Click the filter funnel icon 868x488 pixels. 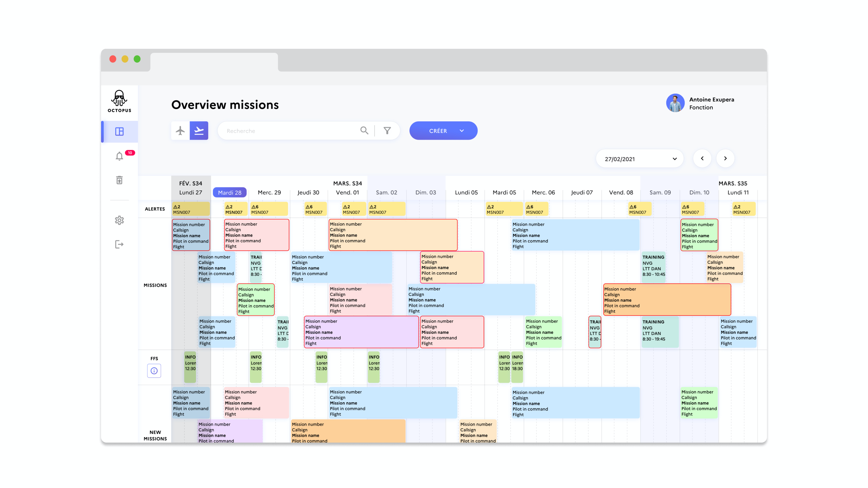point(387,130)
